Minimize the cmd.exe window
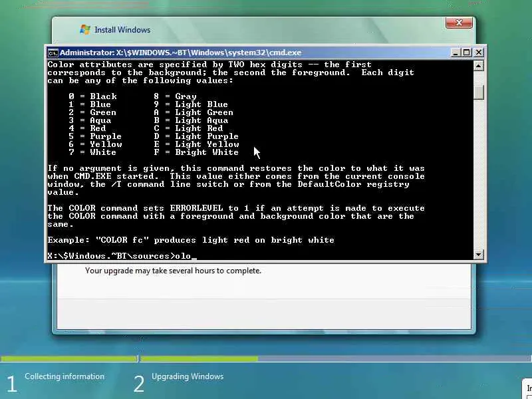This screenshot has height=399, width=532. click(x=456, y=53)
